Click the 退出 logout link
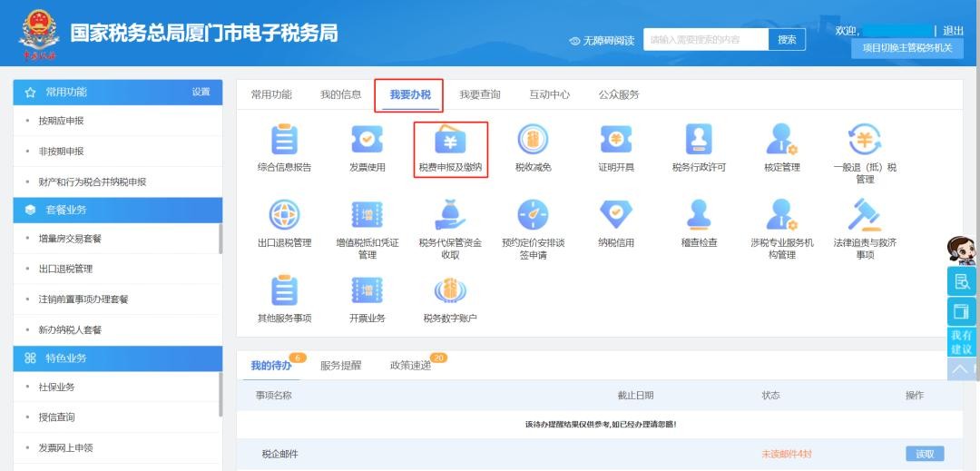980x471 pixels. pos(953,31)
